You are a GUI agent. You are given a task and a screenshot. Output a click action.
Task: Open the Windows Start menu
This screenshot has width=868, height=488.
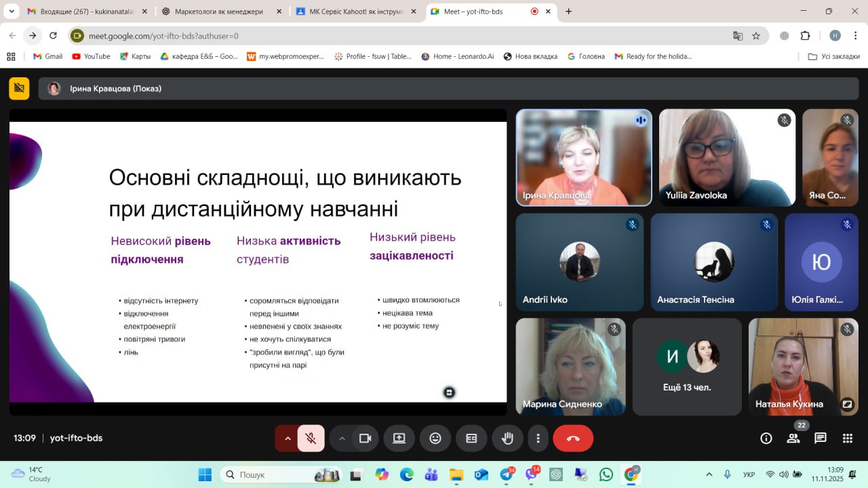205,474
